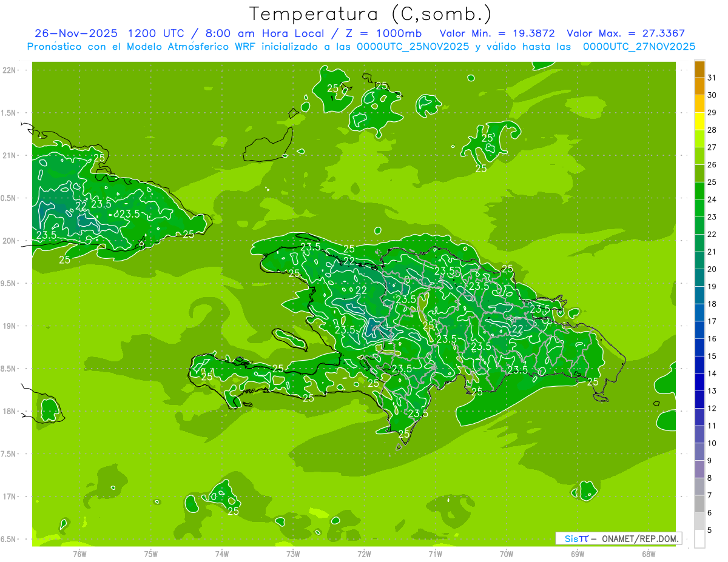Viewport: 728px width, 562px height.
Task: Click the 'Temperatura (C,somb.)' chart title
Action: click(x=371, y=14)
